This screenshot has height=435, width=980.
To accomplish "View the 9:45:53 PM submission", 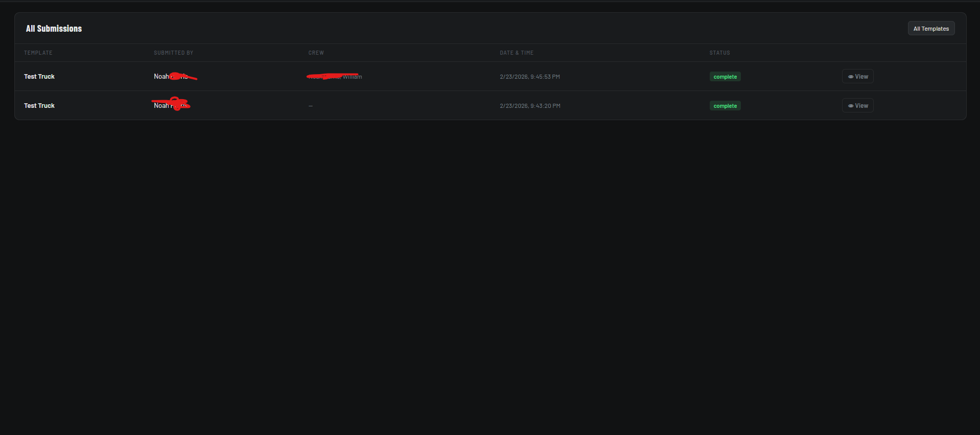I will click(x=858, y=76).
